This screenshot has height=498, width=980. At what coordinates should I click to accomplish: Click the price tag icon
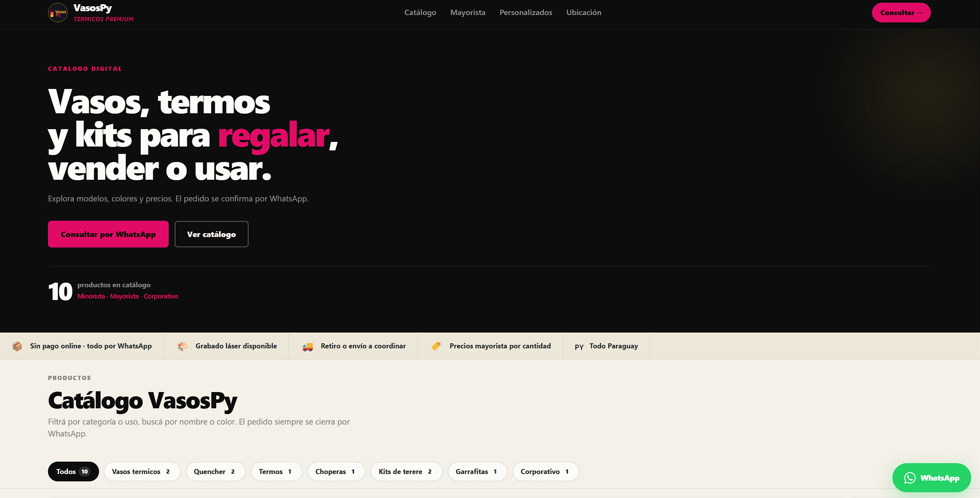coord(436,346)
